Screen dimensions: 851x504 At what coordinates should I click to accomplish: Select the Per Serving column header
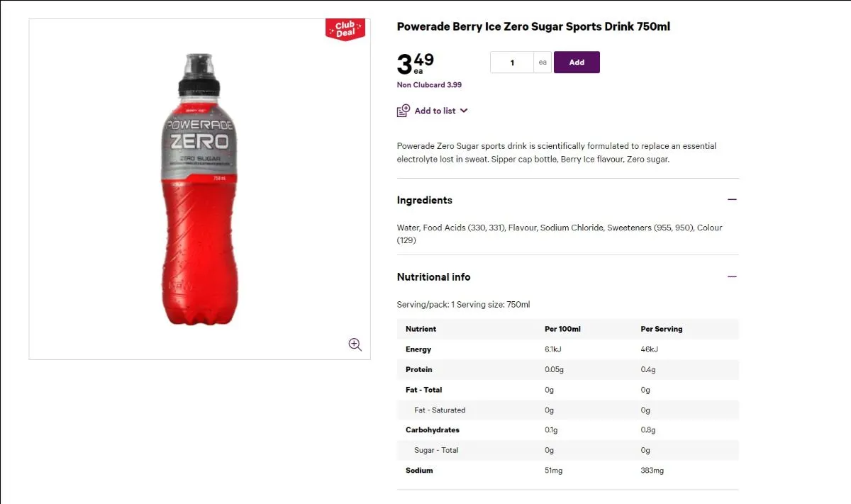[662, 329]
